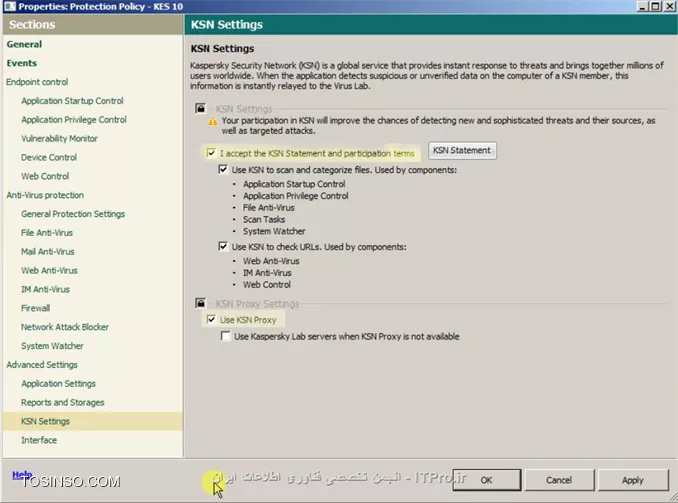Select Reports and Storages
The image size is (678, 503).
(x=63, y=403)
